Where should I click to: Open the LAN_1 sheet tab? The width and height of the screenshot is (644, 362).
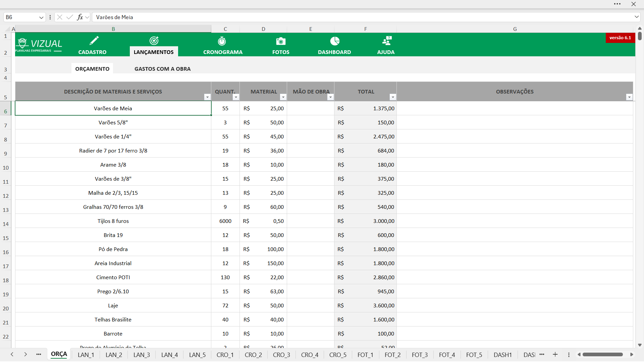86,355
